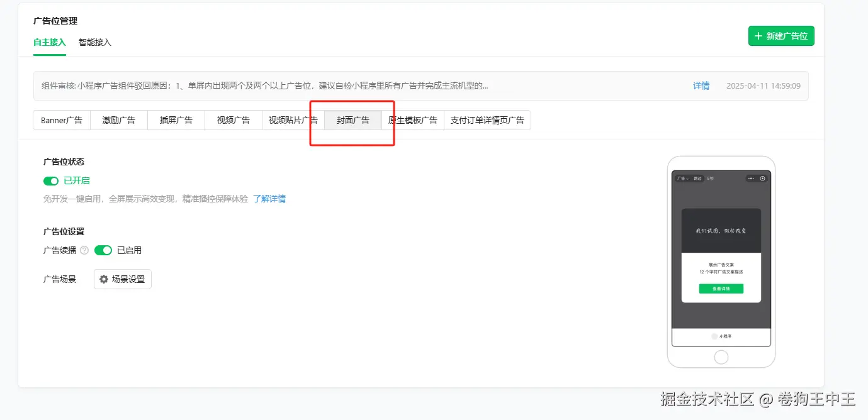Toggle the 广告续播 已启用 switch
Viewport: 868px width, 420px height.
point(103,250)
